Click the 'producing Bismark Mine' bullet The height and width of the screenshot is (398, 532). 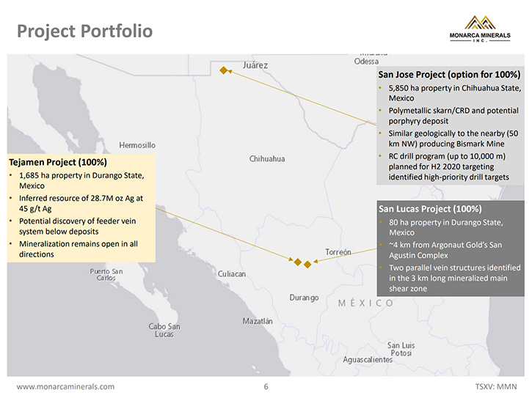point(453,139)
